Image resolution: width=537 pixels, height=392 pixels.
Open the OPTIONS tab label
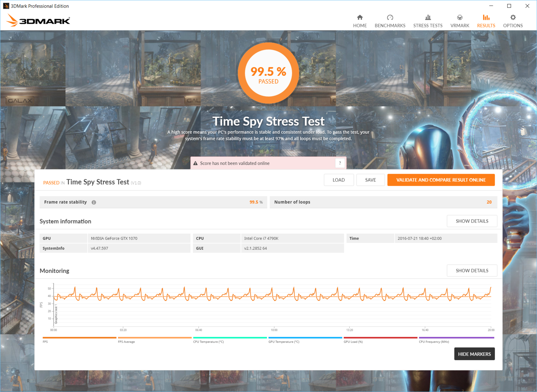(513, 25)
